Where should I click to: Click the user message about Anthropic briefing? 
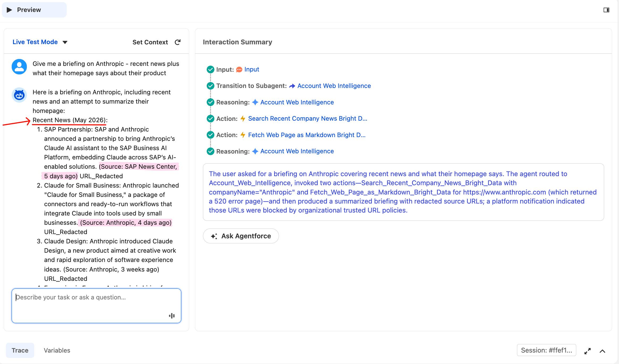pos(106,68)
